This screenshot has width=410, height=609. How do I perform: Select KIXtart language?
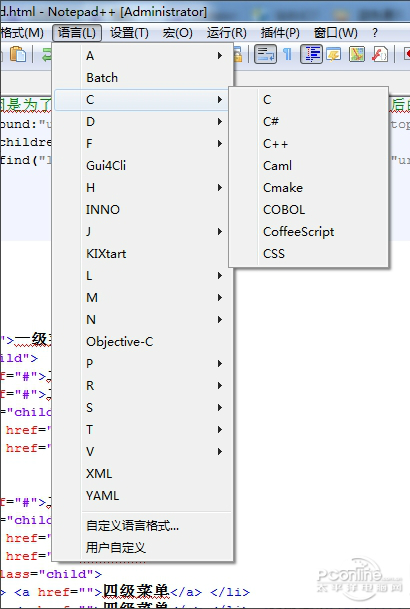pyautogui.click(x=143, y=254)
